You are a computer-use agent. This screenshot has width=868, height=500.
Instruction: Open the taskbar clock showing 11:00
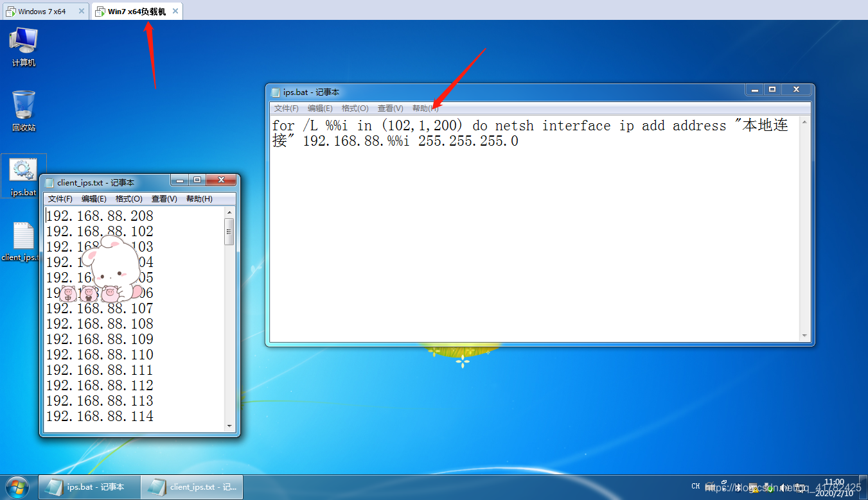(834, 487)
